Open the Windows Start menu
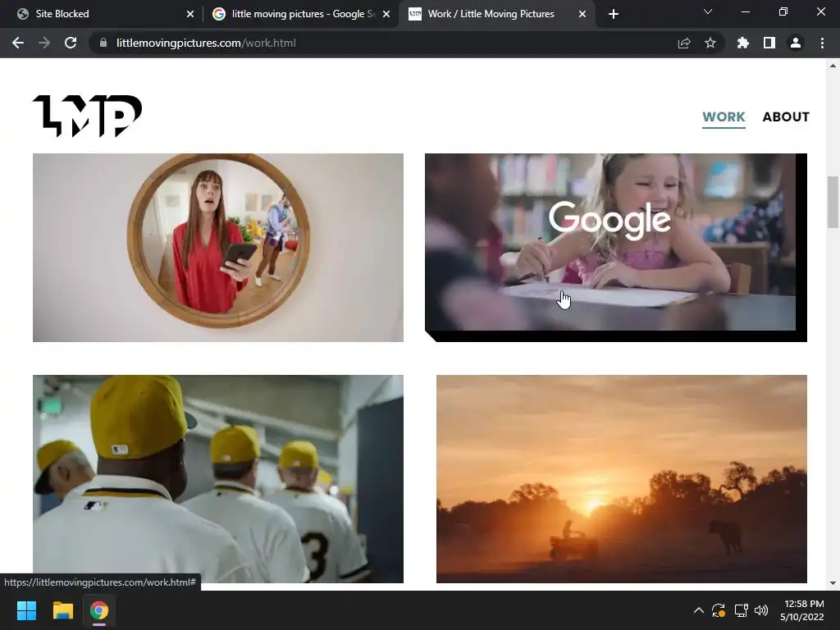 coord(26,610)
